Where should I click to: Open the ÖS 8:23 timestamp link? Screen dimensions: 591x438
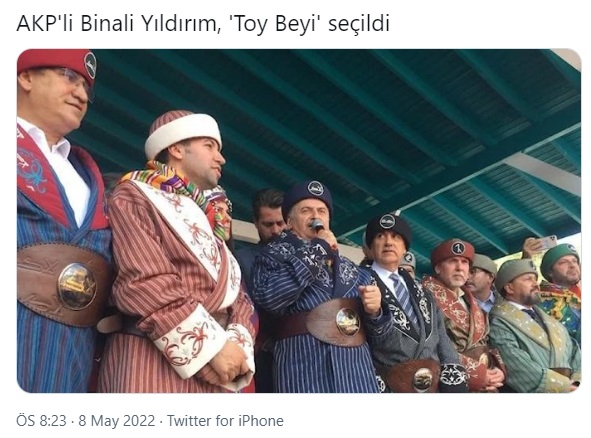[41, 420]
